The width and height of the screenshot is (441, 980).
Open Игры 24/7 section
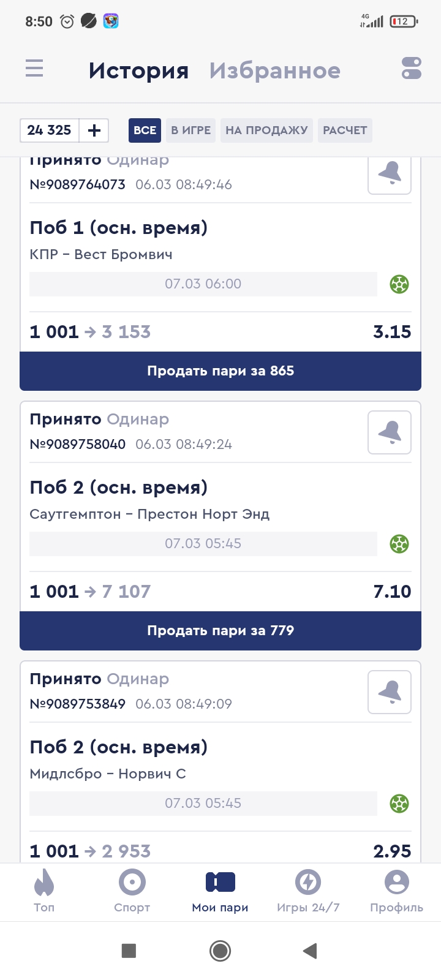click(x=308, y=891)
